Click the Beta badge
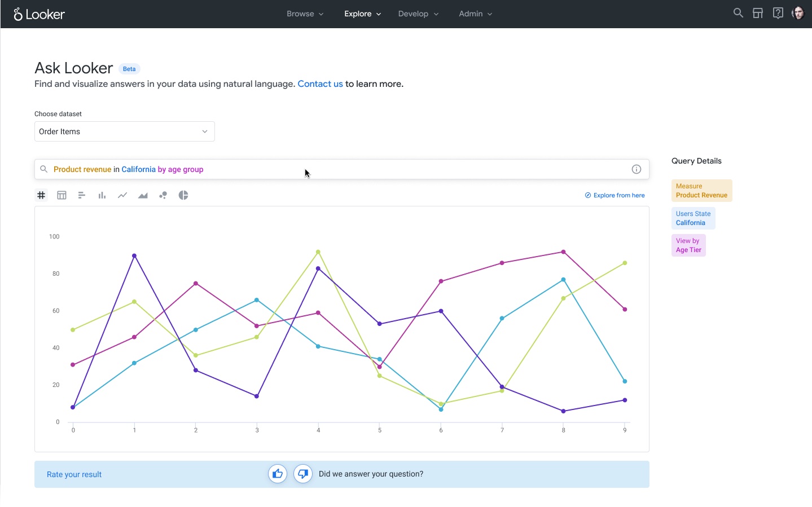The width and height of the screenshot is (812, 507). pyautogui.click(x=129, y=69)
